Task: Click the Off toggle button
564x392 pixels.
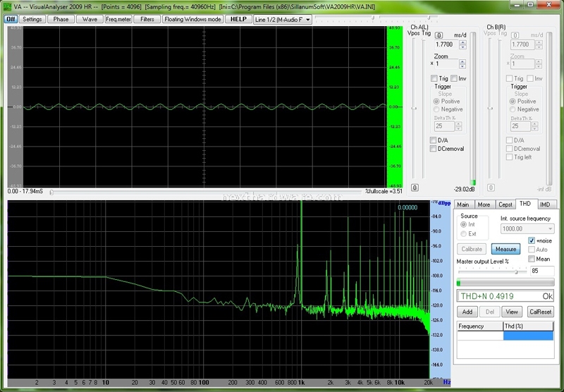Action: tap(11, 19)
